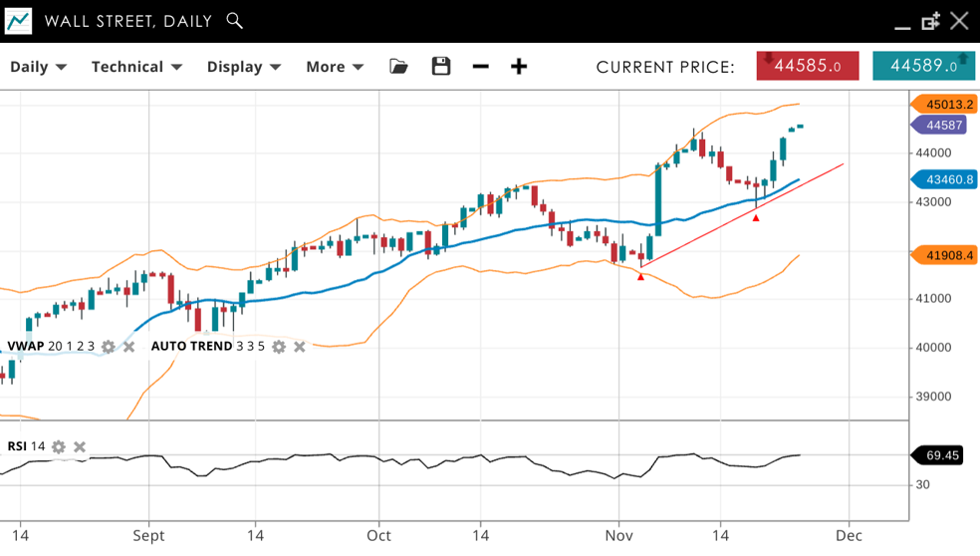
Task: Open VWAP indicator settings gear
Action: tap(109, 347)
